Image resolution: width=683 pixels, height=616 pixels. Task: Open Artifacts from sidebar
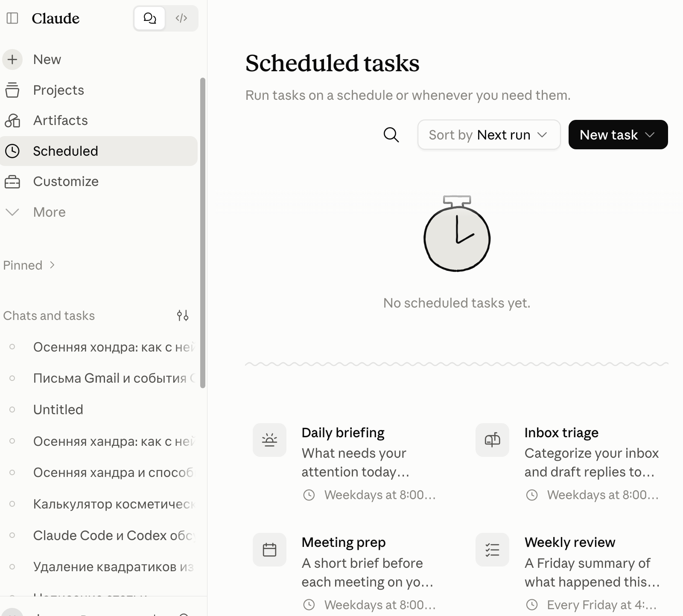pos(99,121)
